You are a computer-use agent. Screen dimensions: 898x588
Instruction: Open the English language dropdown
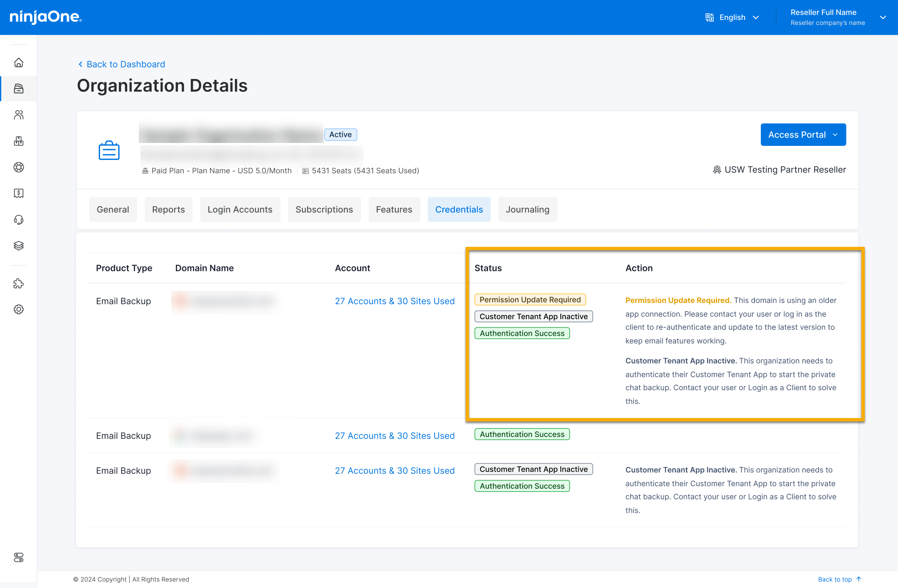coord(733,17)
